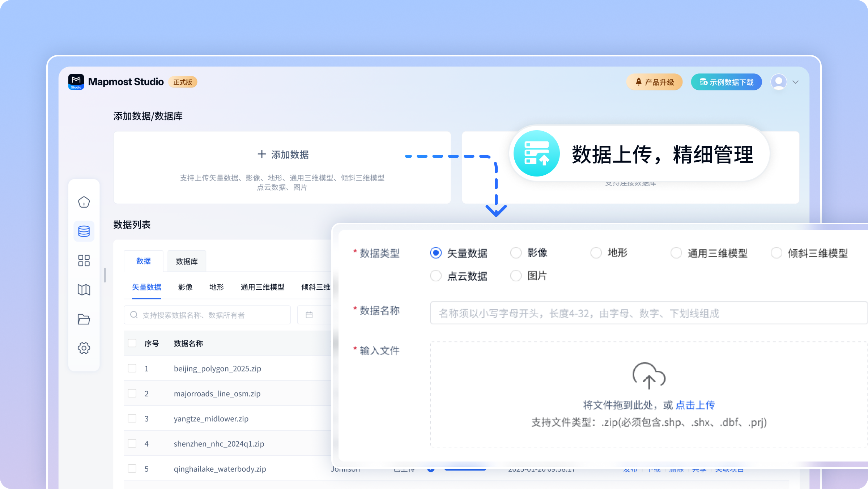Open settings gear in sidebar
The height and width of the screenshot is (489, 868).
coord(84,348)
